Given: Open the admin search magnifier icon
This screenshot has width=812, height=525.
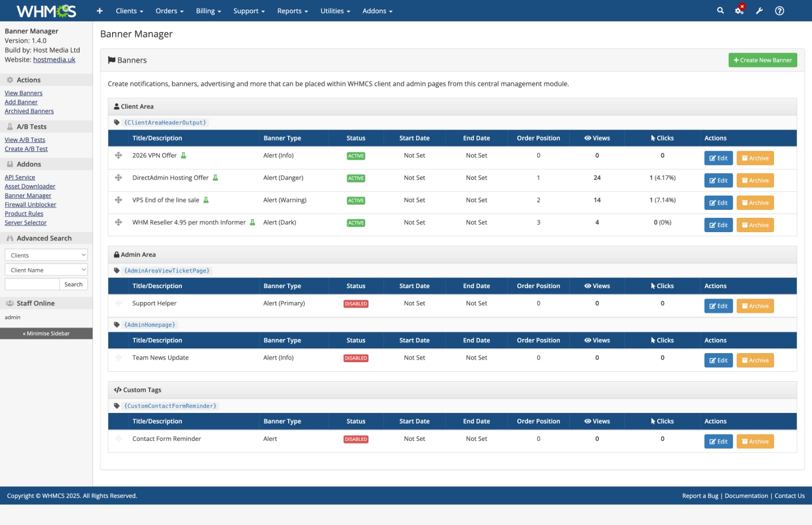Looking at the screenshot, I should (x=720, y=11).
